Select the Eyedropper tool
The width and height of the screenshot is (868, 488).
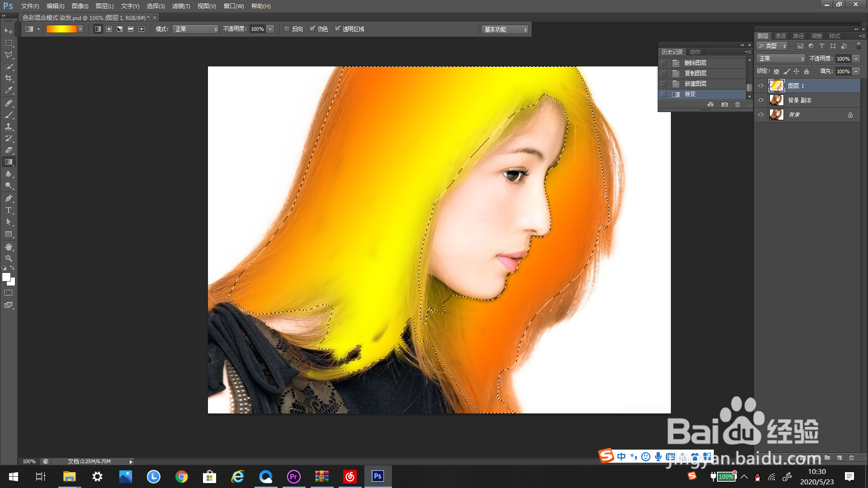tap(9, 90)
